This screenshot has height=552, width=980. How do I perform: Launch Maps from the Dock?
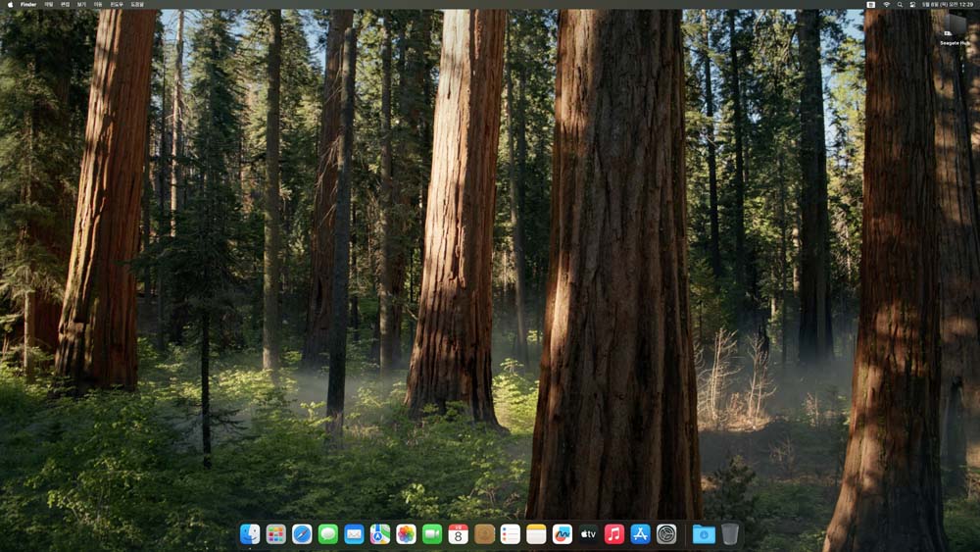click(x=380, y=534)
